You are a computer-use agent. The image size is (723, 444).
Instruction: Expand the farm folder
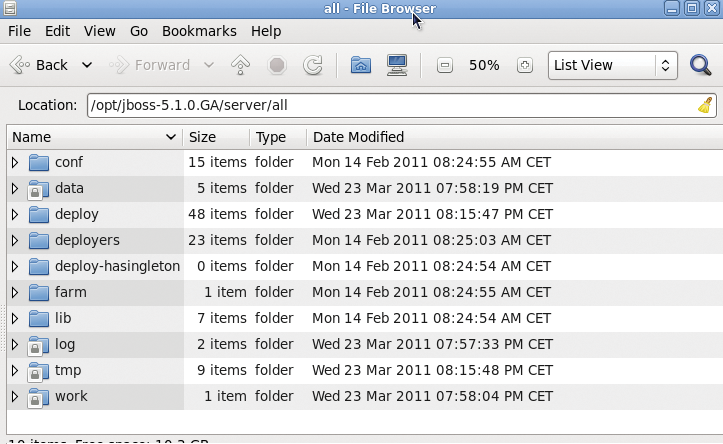[x=15, y=292]
